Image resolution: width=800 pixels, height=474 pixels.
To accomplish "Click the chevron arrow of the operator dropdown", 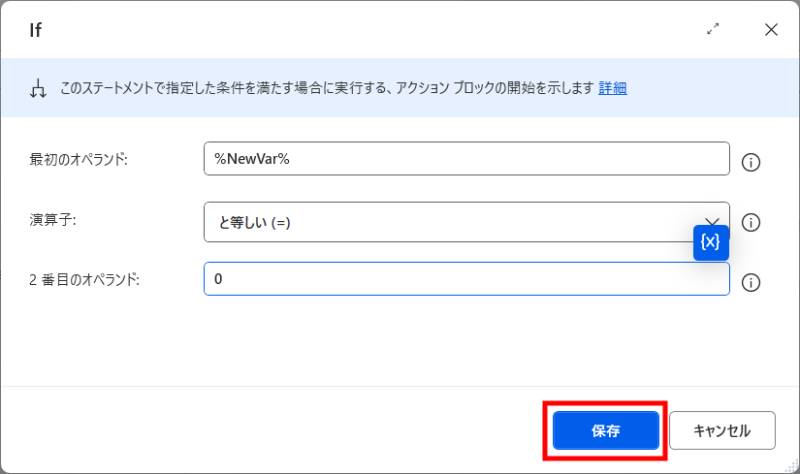I will coord(713,221).
